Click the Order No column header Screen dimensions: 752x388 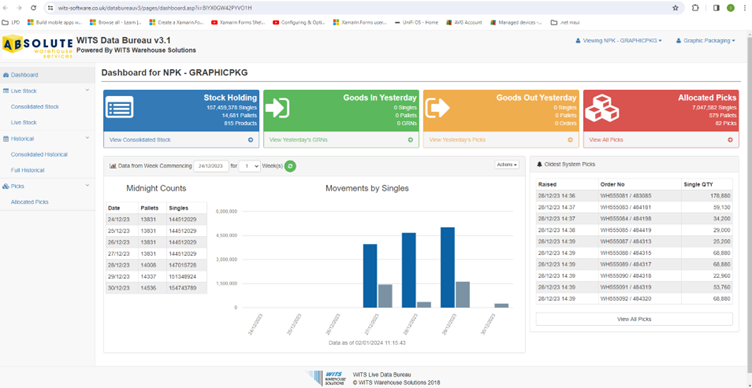(x=639, y=185)
